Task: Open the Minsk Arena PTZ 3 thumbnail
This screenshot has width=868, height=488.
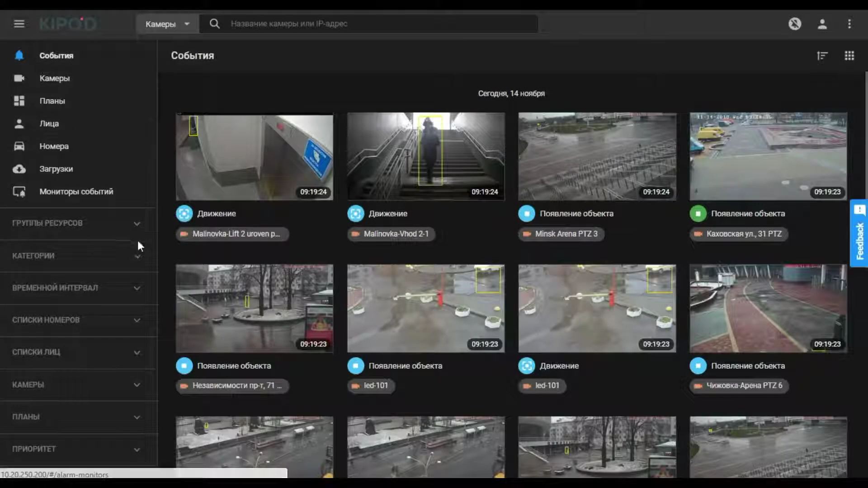Action: pyautogui.click(x=597, y=156)
